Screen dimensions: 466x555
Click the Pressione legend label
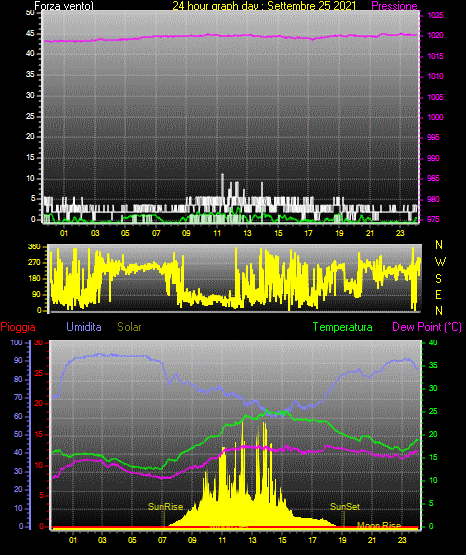coord(394,6)
